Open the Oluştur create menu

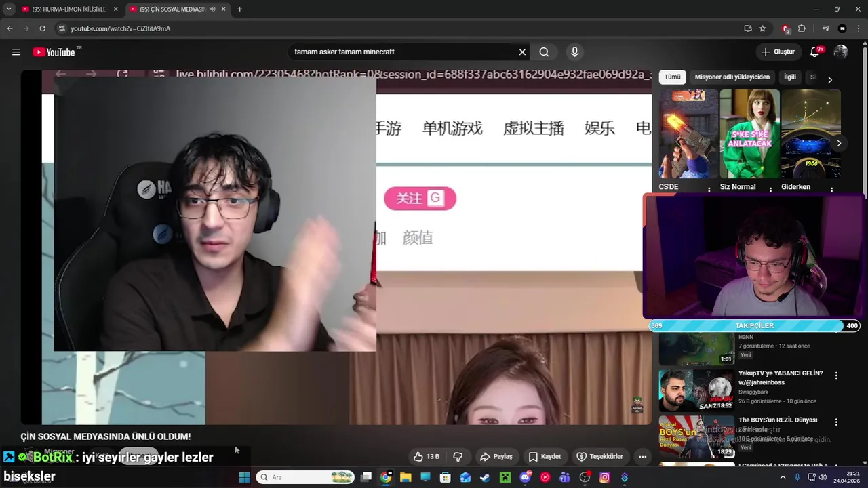tap(778, 52)
